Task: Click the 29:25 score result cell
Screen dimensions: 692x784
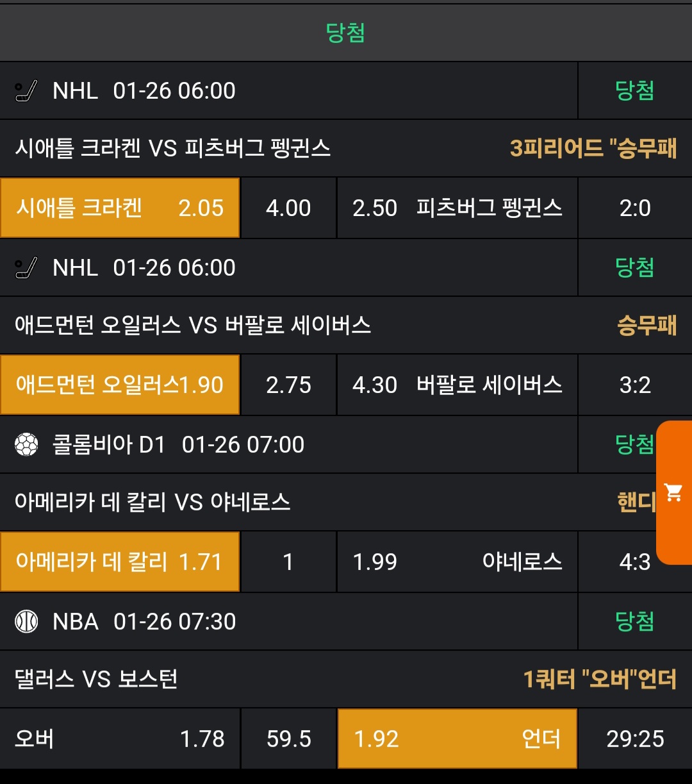Action: click(635, 739)
